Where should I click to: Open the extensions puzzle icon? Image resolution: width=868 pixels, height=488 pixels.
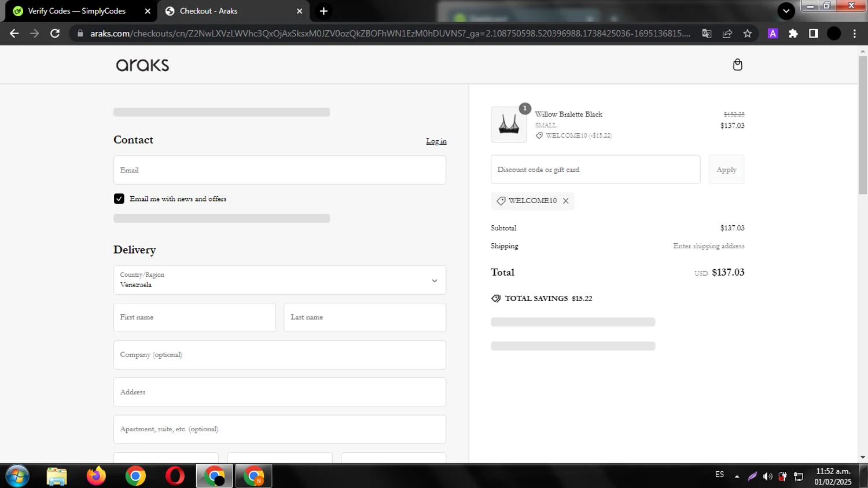[793, 34]
